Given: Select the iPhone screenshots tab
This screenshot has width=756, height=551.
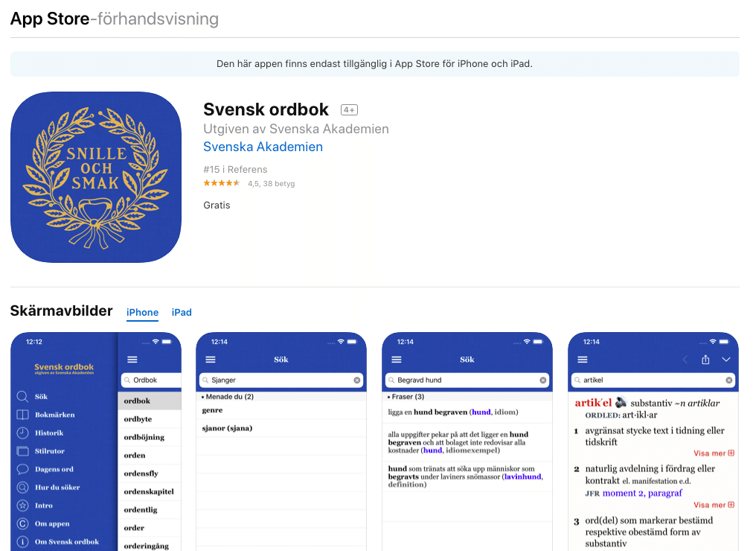Looking at the screenshot, I should coord(142,312).
